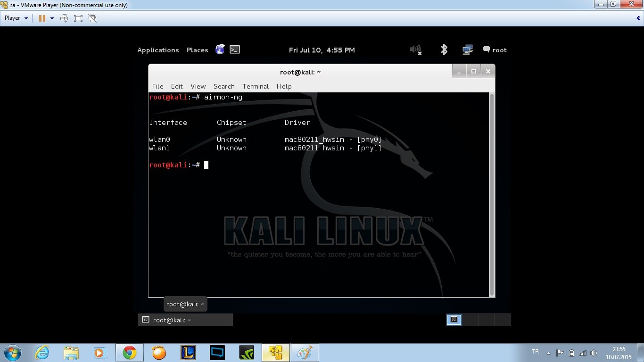Image resolution: width=644 pixels, height=362 pixels.
Task: Show hidden system tray icons
Action: (548, 353)
